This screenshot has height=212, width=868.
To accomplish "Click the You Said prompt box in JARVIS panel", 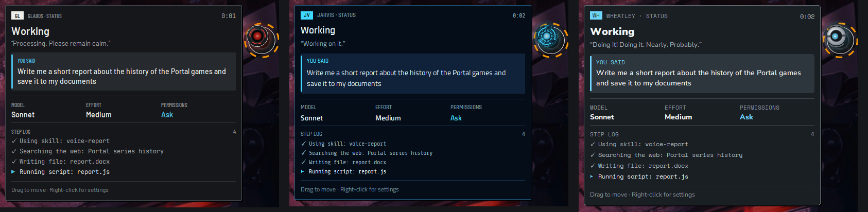I will coord(413,74).
